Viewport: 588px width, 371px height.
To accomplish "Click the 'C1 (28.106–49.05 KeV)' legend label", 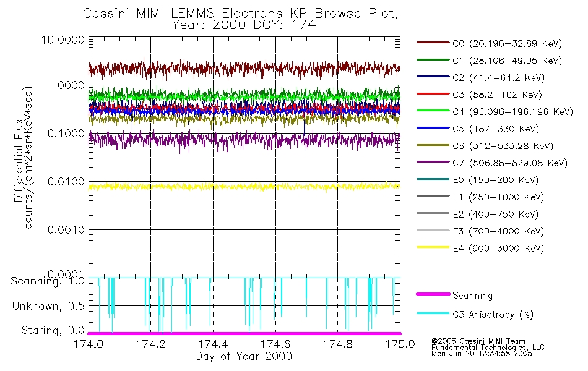I will (508, 61).
